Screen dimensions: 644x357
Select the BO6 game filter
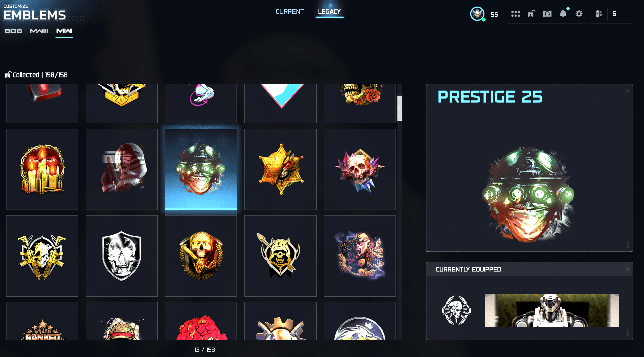[13, 31]
